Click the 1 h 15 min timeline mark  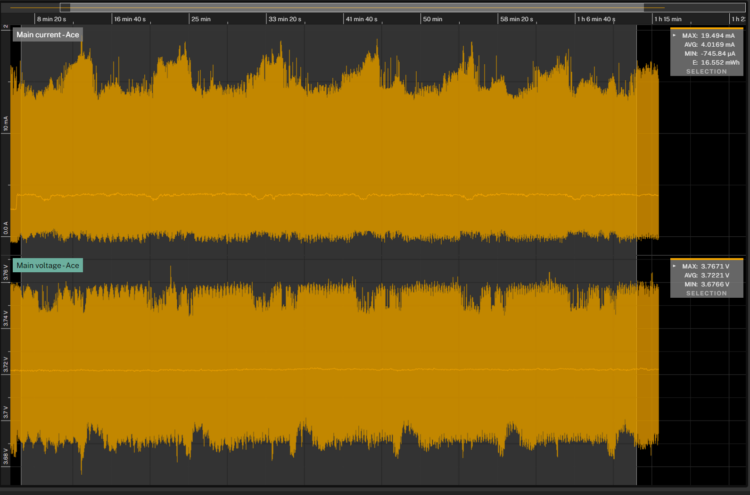point(666,19)
